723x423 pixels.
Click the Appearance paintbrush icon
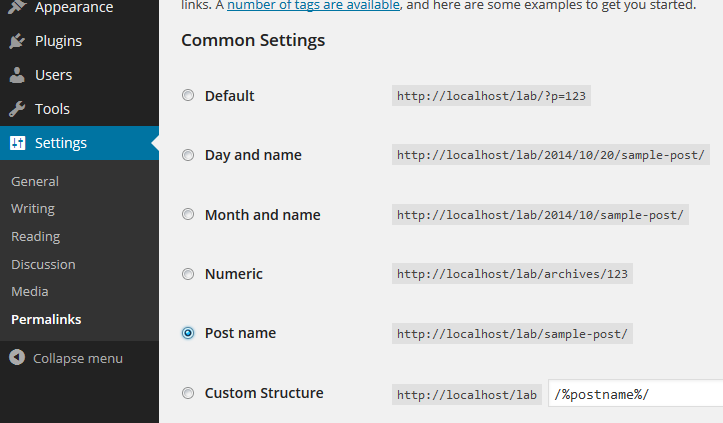[17, 6]
